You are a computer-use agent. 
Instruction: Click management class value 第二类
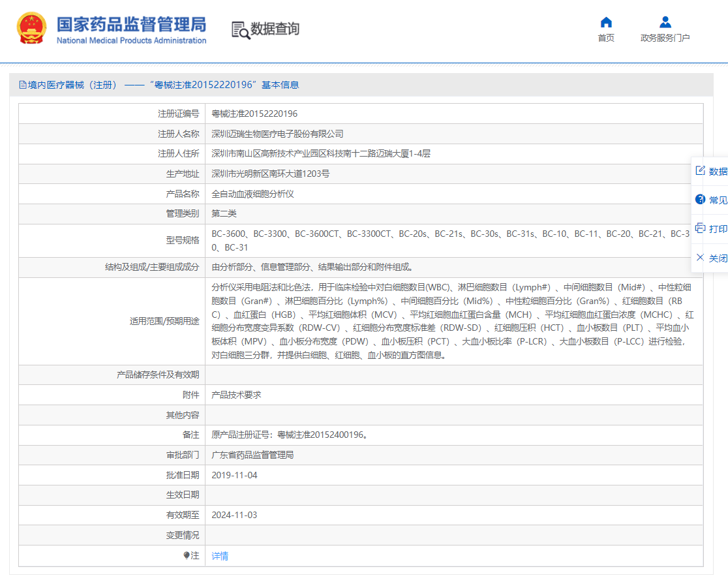tap(224, 214)
